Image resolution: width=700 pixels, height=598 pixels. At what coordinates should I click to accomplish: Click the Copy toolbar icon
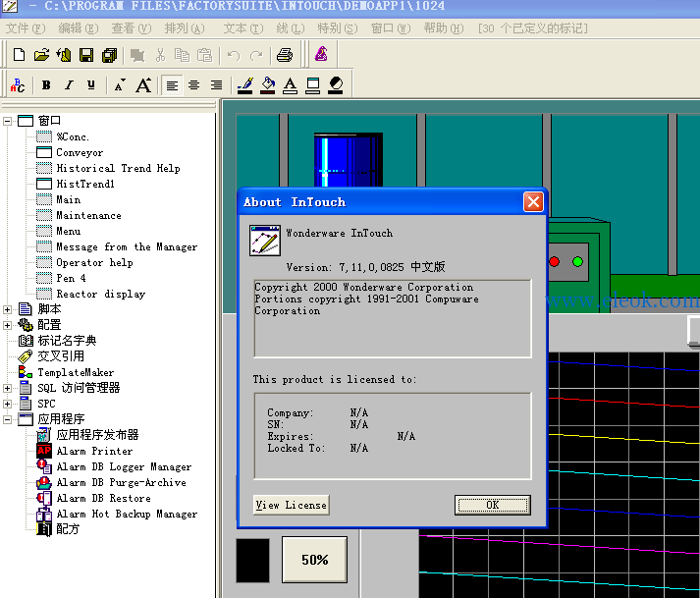[183, 55]
